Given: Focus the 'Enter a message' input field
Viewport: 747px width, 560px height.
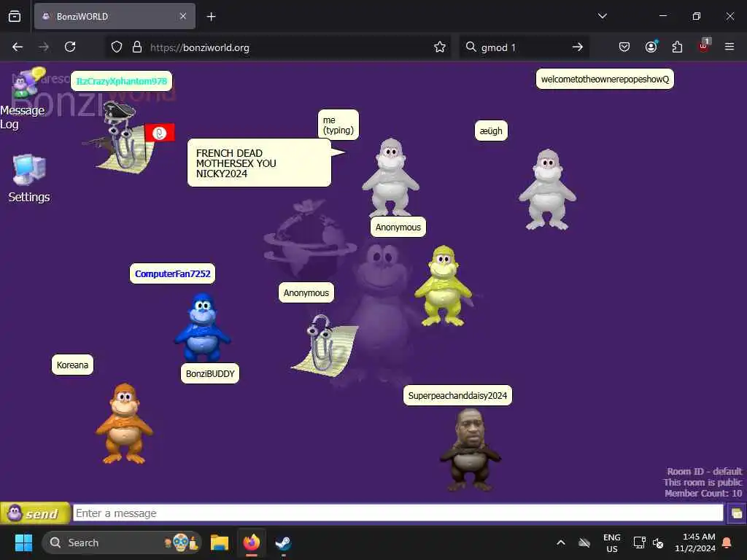Looking at the screenshot, I should point(398,513).
